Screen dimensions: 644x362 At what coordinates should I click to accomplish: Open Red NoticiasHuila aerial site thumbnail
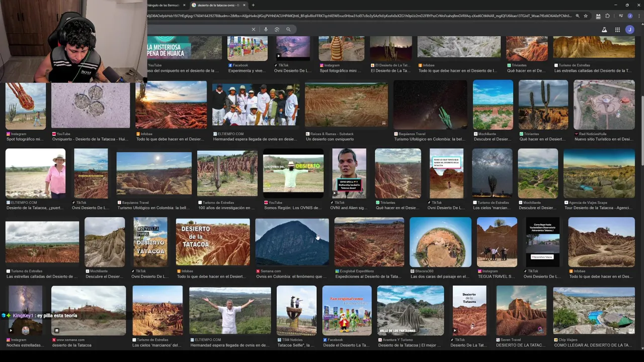[604, 105]
